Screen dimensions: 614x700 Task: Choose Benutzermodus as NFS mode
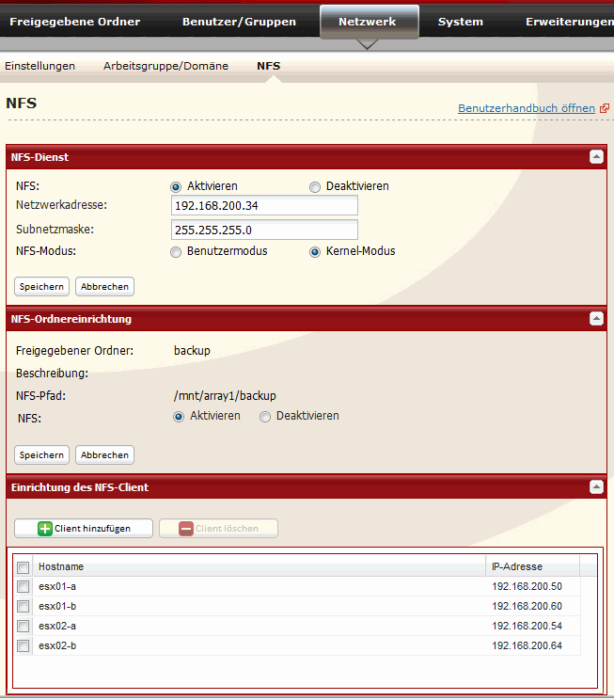[x=176, y=252]
